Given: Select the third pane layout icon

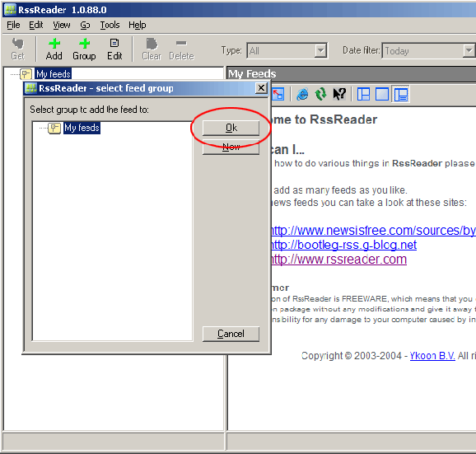Looking at the screenshot, I should (x=401, y=94).
